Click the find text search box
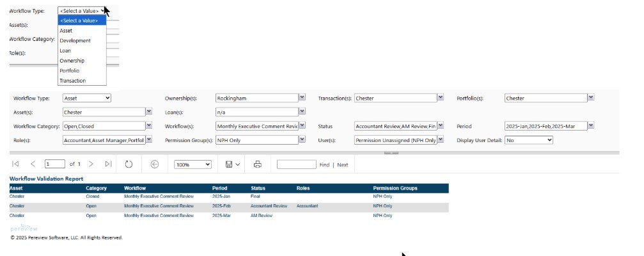This screenshot has height=256, width=644. click(x=296, y=164)
